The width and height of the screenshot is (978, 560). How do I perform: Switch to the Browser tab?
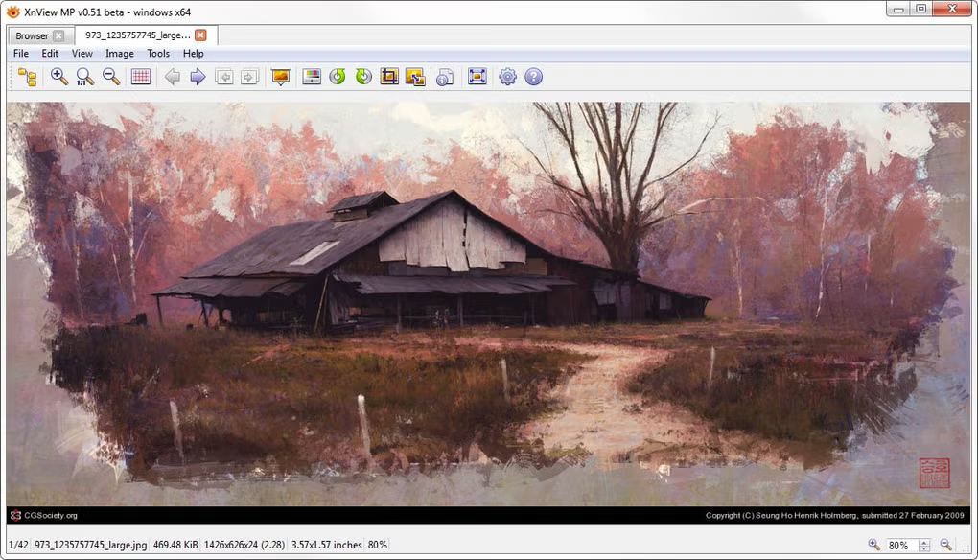(x=40, y=35)
